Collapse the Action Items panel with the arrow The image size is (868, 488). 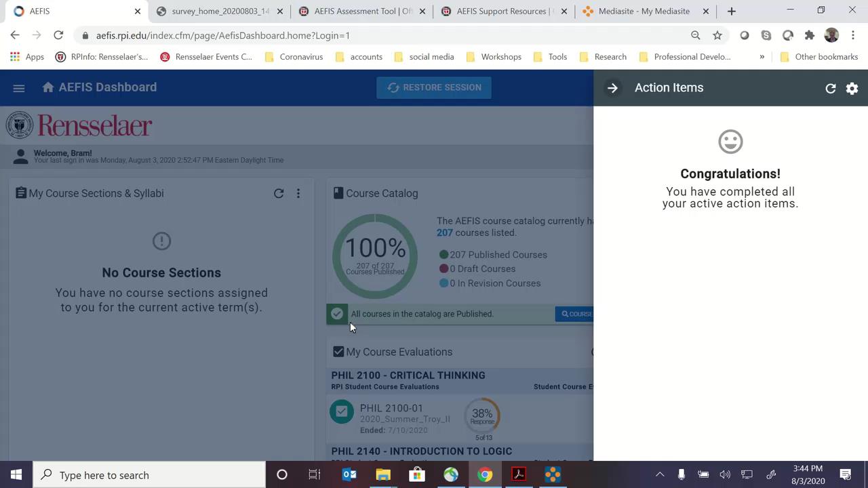(612, 87)
